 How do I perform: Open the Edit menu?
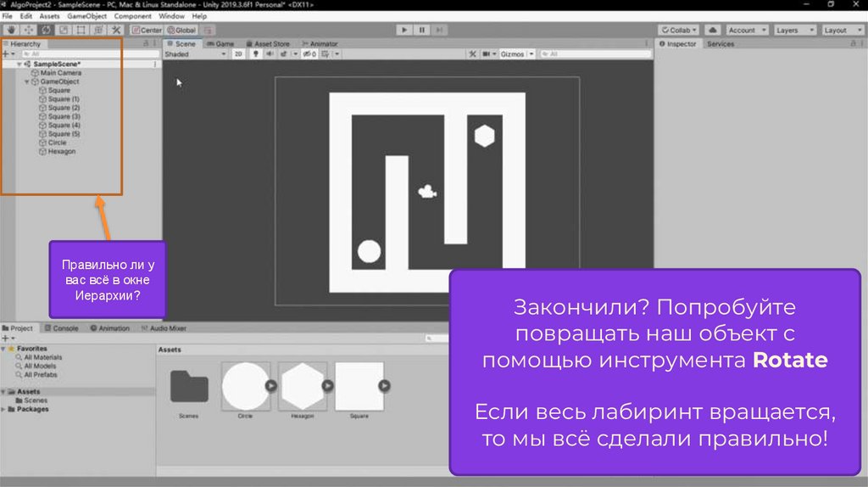click(26, 16)
